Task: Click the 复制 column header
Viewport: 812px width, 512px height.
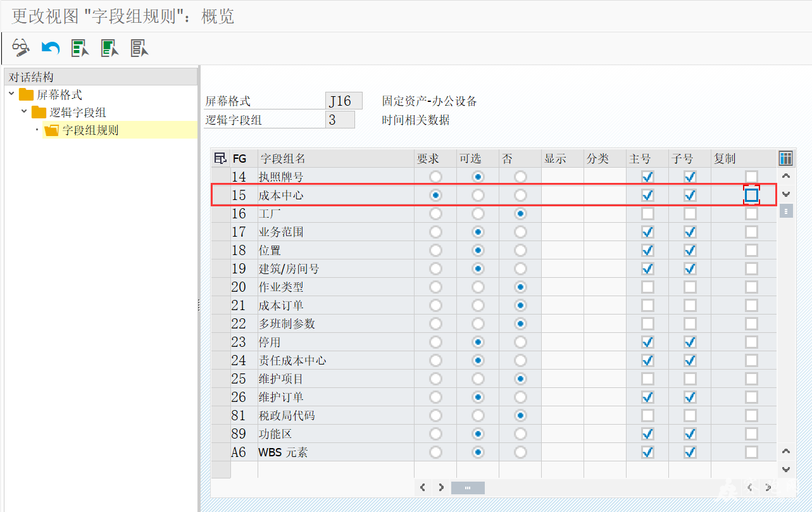Action: [744, 158]
